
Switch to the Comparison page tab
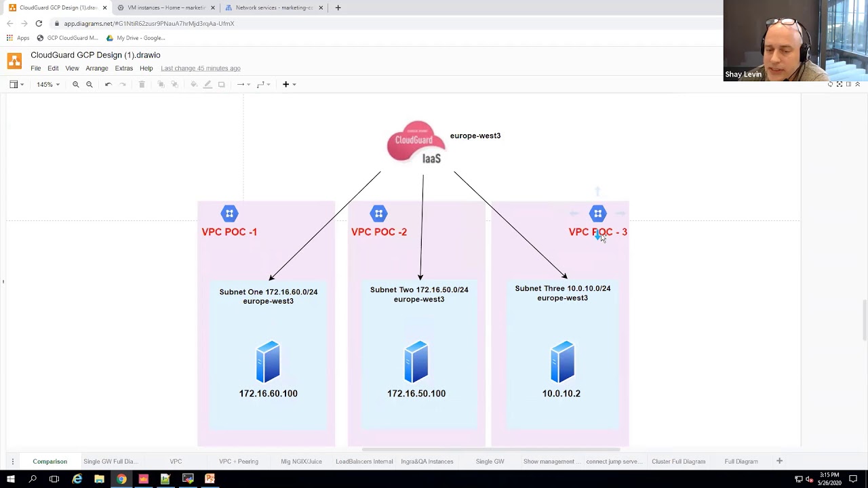click(x=50, y=462)
